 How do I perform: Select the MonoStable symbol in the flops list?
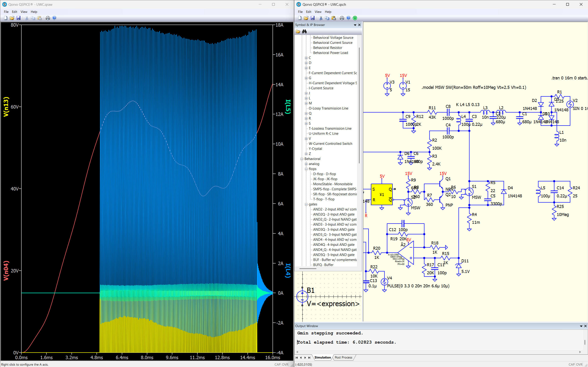332,184
